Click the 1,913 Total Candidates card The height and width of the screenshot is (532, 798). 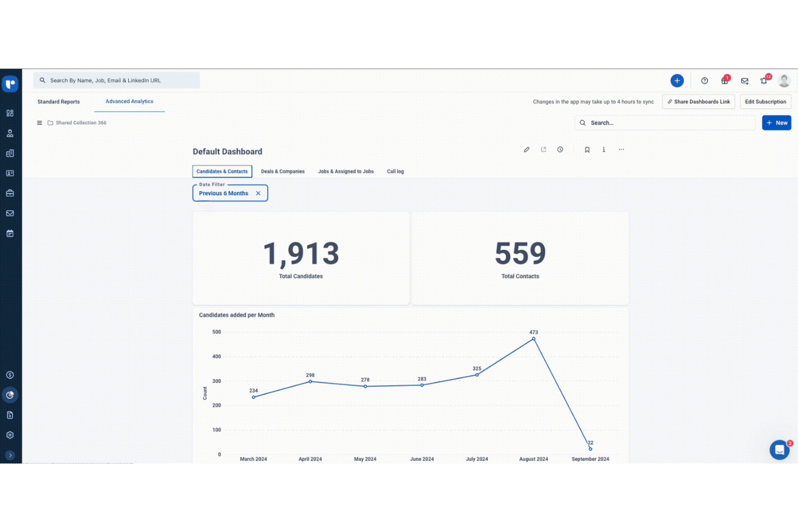pos(301,259)
